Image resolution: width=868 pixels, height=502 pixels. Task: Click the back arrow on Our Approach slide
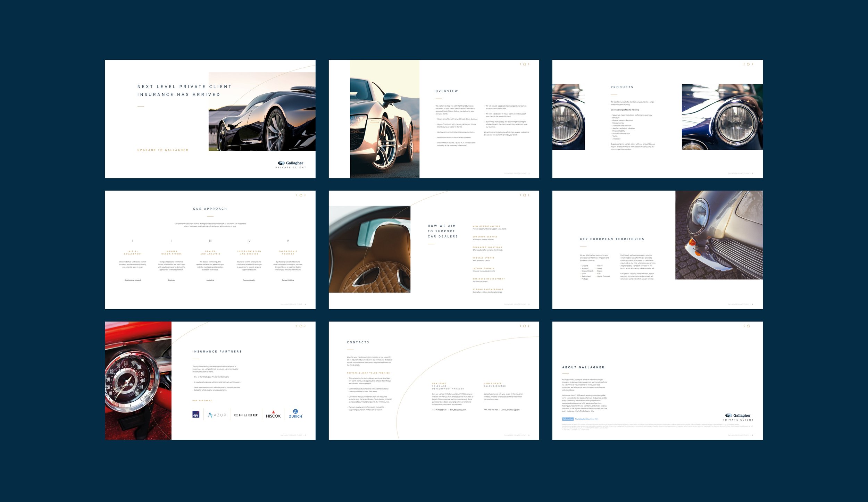tap(297, 195)
